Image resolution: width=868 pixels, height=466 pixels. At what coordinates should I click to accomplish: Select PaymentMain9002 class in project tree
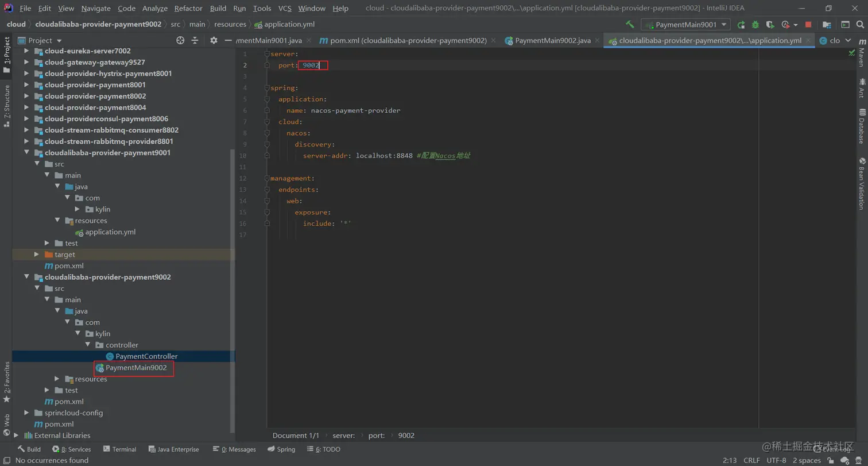pyautogui.click(x=136, y=368)
